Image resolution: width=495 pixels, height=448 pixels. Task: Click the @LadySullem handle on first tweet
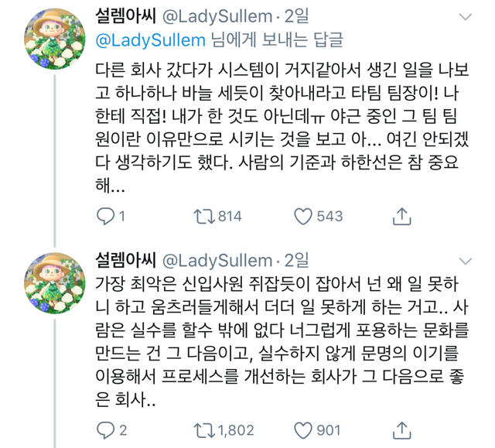(x=217, y=16)
